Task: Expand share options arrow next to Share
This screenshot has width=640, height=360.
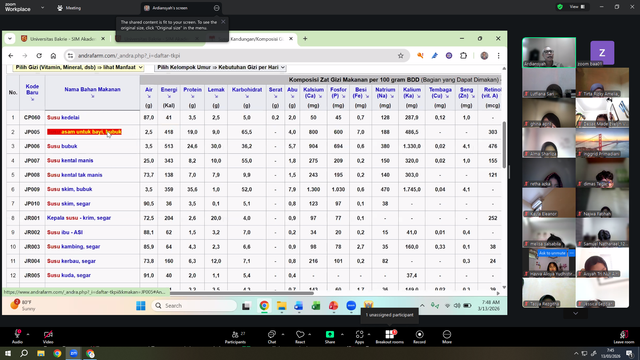Action: (x=342, y=334)
